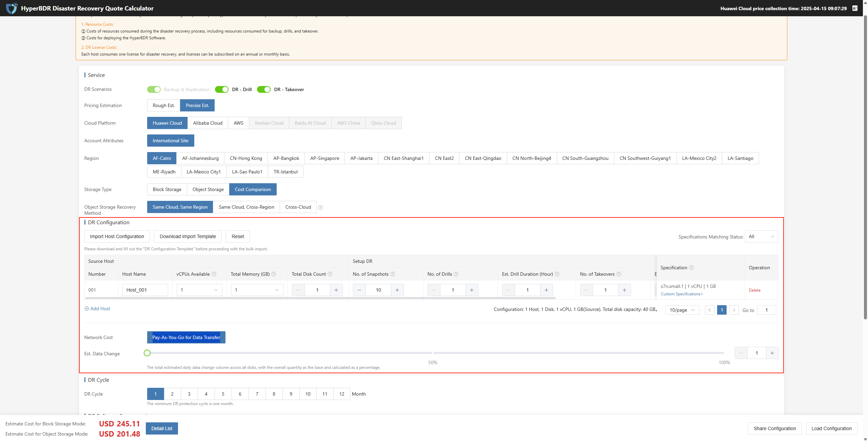Select DR Cycle 3 months
This screenshot has height=442, width=868.
pyautogui.click(x=189, y=394)
